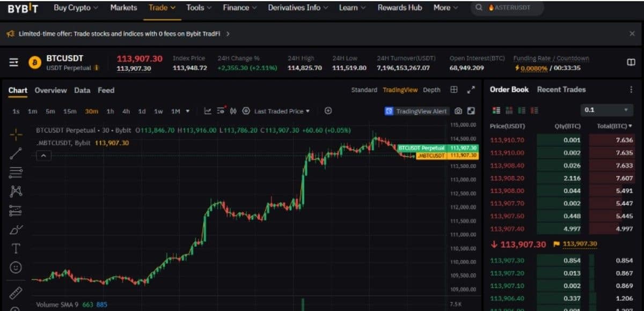Open more intervals arrow after 1M
Viewport: 644px width, 311px height.
point(188,111)
